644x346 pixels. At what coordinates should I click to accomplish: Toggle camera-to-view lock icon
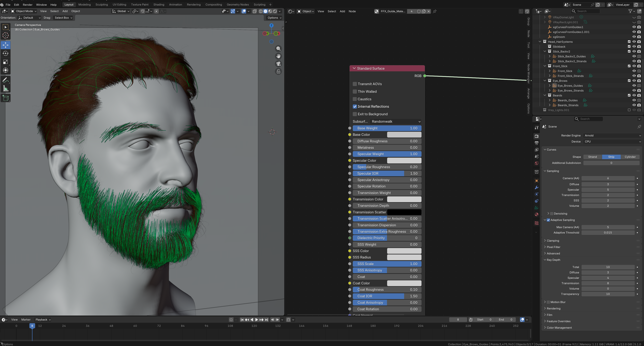(278, 72)
